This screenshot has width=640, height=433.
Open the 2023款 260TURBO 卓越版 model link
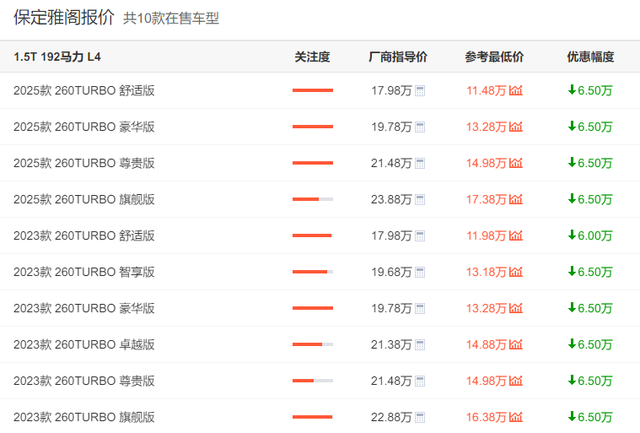point(84,345)
